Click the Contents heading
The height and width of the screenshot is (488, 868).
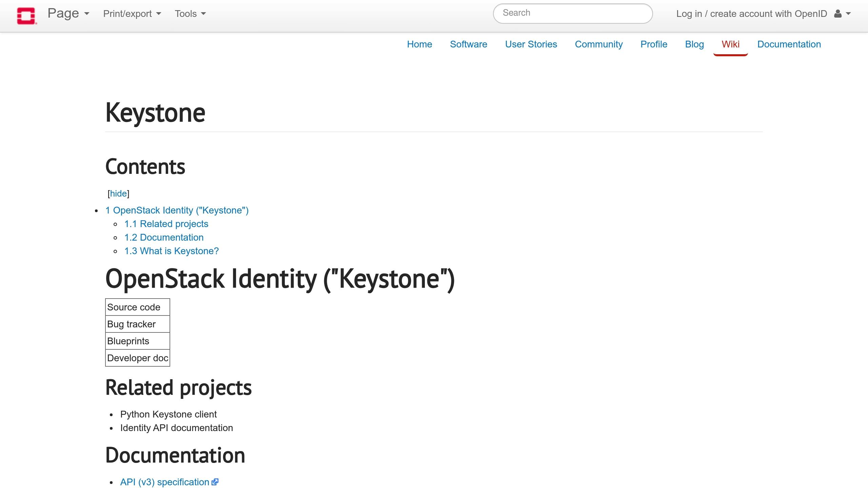pos(145,167)
